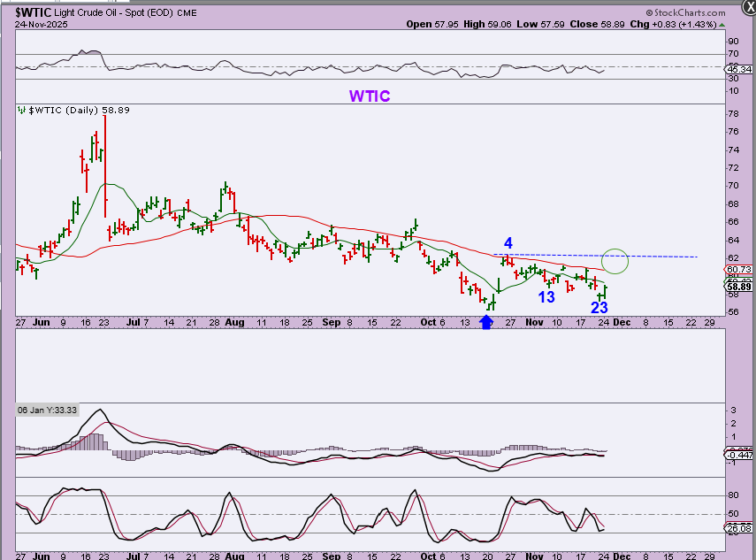Click the 'Light Crude Oil - Spot (EOD)' description
The image size is (756, 560).
point(113,13)
